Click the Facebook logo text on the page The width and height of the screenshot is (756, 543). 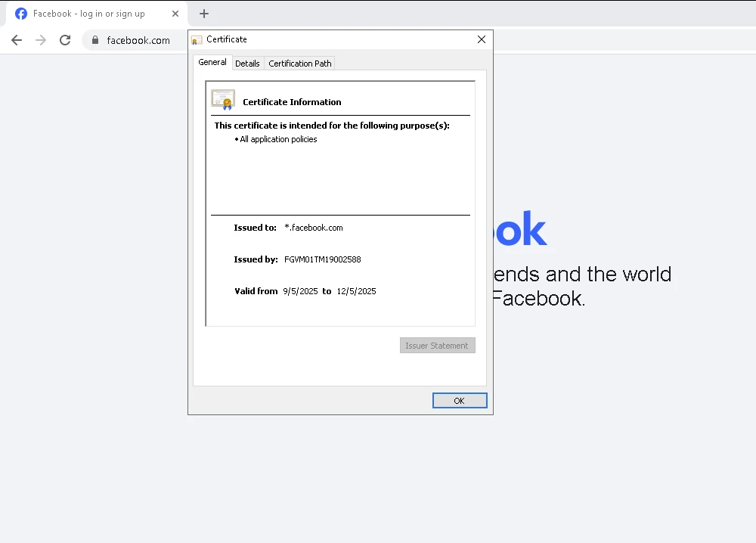(521, 229)
